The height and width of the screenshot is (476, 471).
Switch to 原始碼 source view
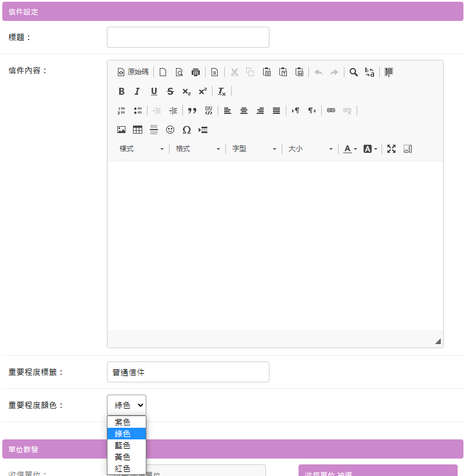click(133, 72)
